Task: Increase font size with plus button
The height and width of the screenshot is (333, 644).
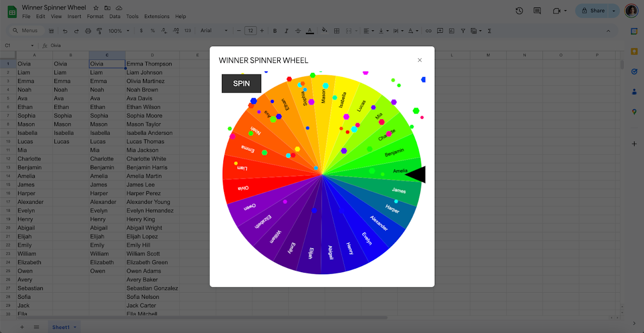Action: click(262, 31)
